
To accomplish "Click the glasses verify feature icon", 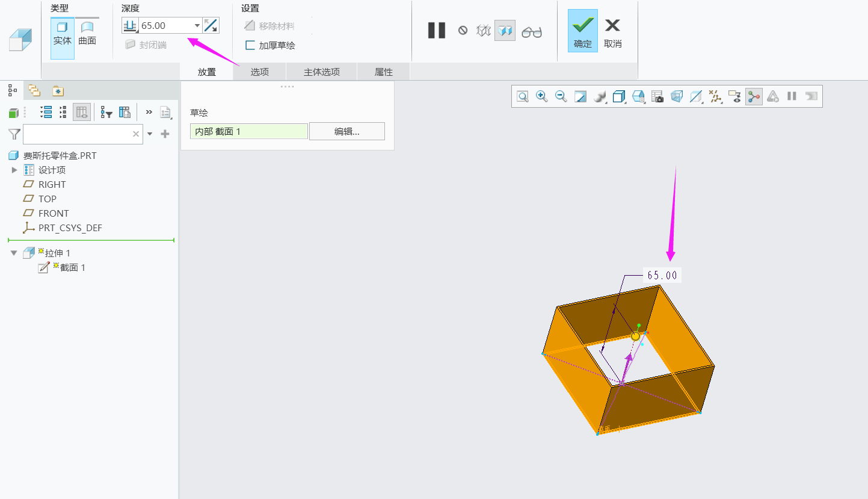I will (532, 31).
